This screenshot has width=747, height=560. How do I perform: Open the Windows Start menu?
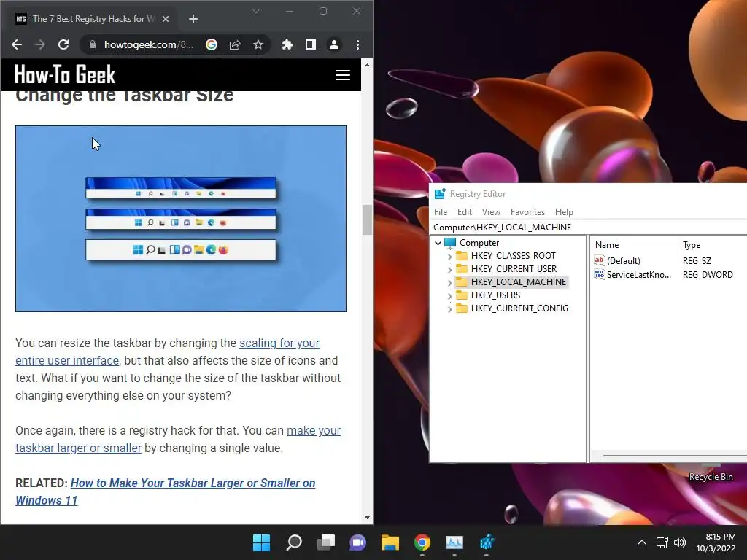[261, 542]
